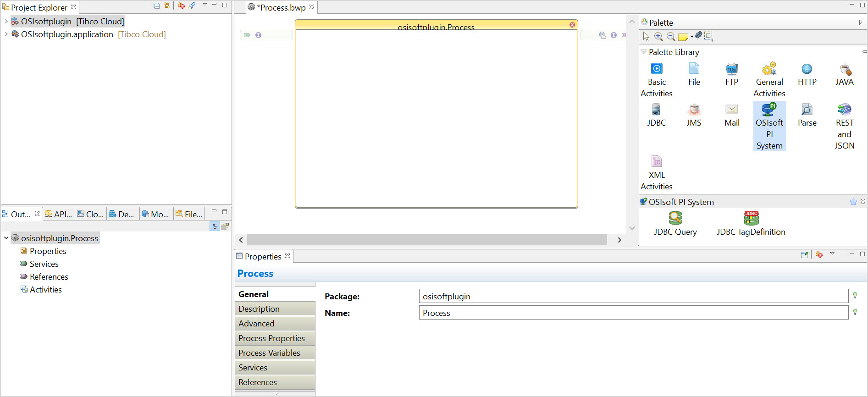868x397 pixels.
Task: Click the Package input field
Action: click(634, 296)
